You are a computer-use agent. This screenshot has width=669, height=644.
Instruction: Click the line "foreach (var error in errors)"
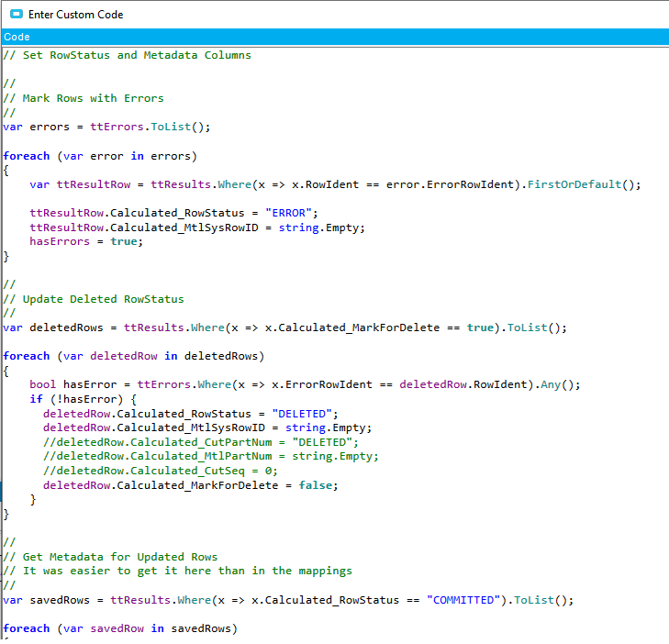(100, 156)
